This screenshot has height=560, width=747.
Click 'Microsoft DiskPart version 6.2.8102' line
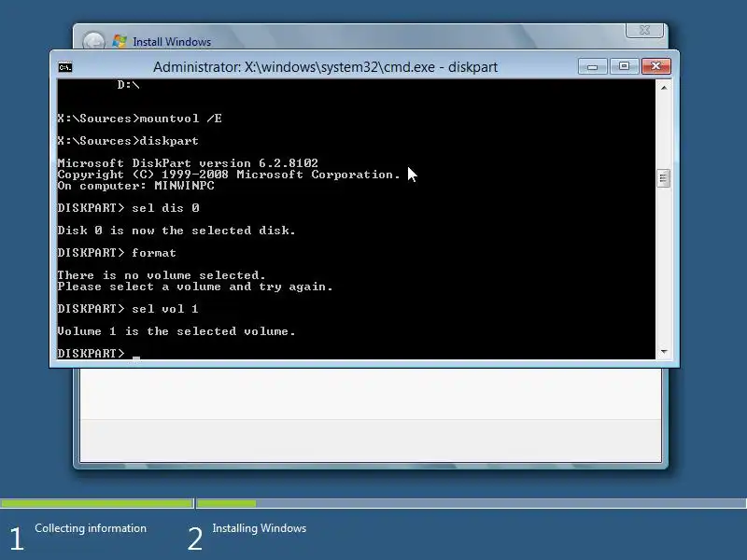click(188, 163)
